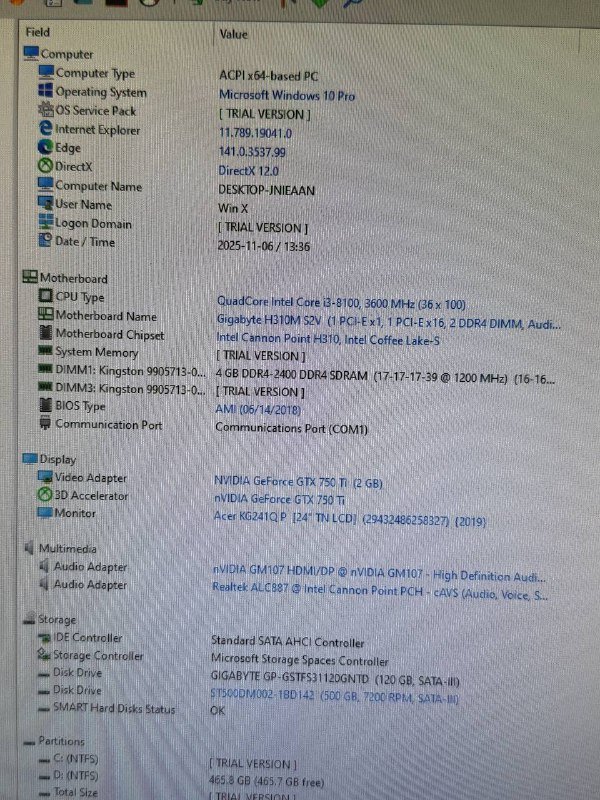Select the '465.8 GB (465.7 GB free)' value

click(266, 781)
